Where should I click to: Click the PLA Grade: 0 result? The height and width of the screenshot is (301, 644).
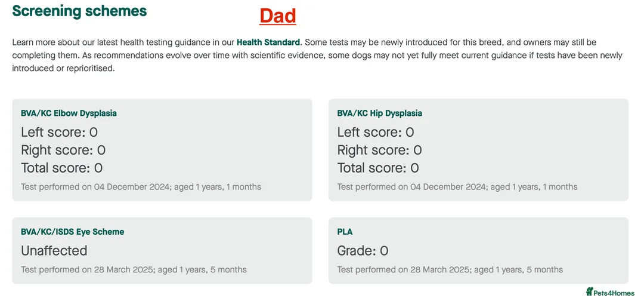coord(363,250)
